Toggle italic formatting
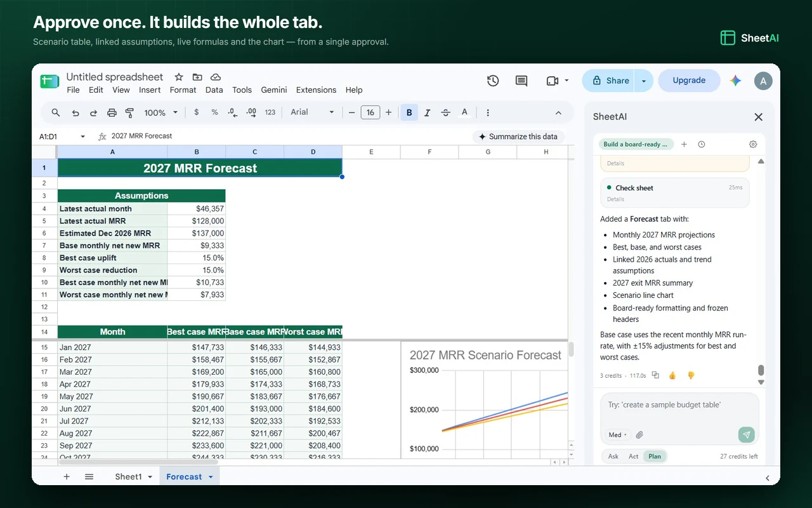 pos(427,112)
